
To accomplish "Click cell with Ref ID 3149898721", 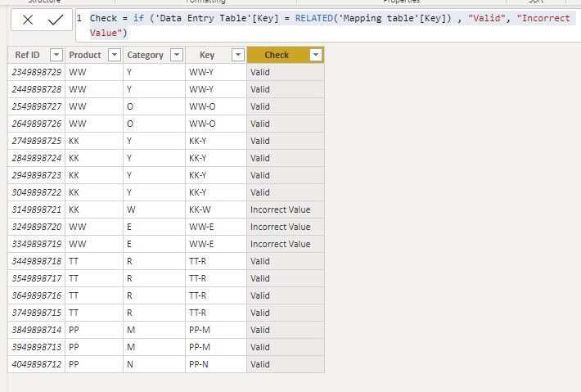I will pyautogui.click(x=36, y=210).
